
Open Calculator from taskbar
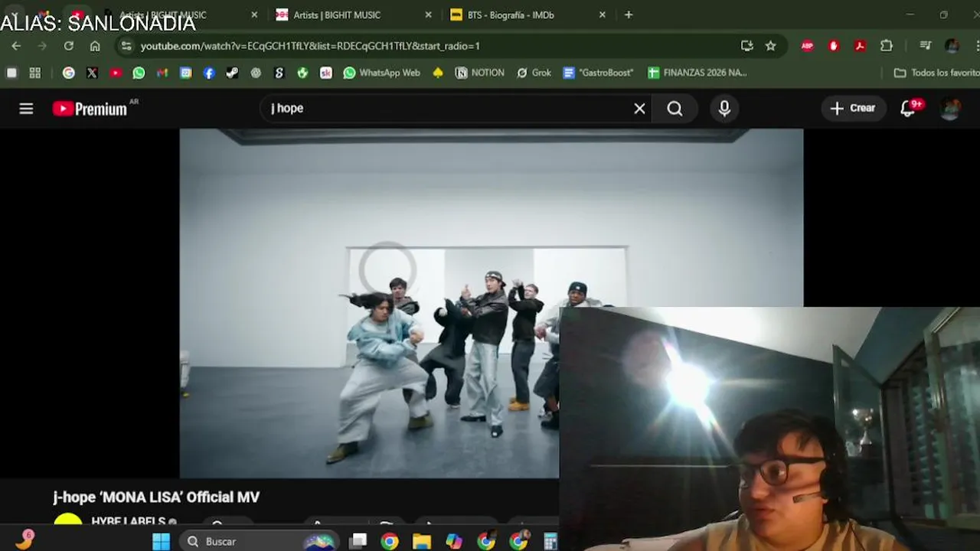550,542
